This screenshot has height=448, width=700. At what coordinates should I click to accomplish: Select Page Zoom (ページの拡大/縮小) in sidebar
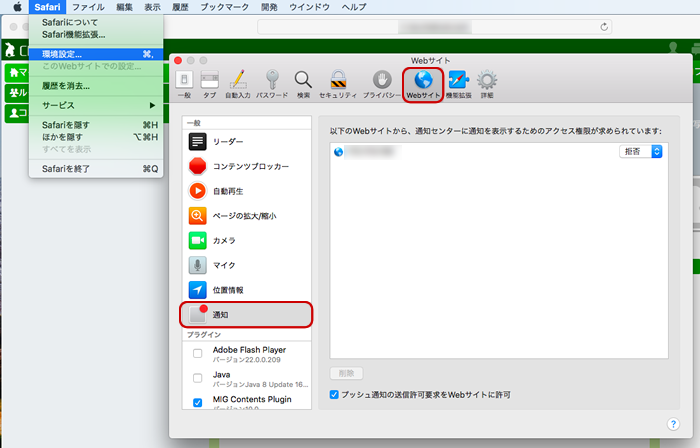pyautogui.click(x=247, y=216)
